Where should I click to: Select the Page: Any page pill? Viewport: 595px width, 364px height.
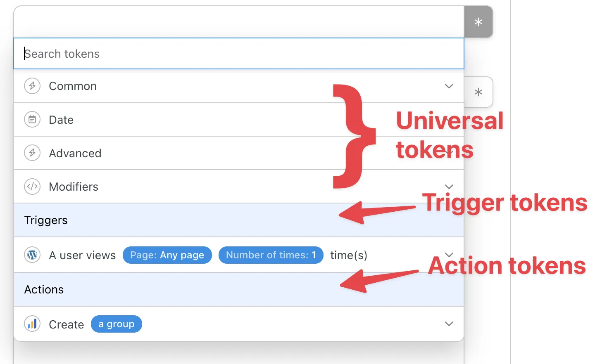tap(167, 255)
